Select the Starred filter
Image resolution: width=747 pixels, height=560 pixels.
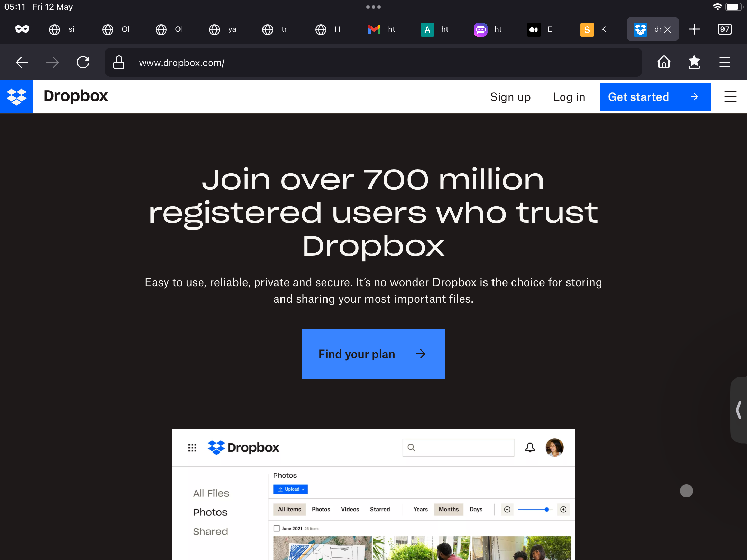(x=380, y=509)
